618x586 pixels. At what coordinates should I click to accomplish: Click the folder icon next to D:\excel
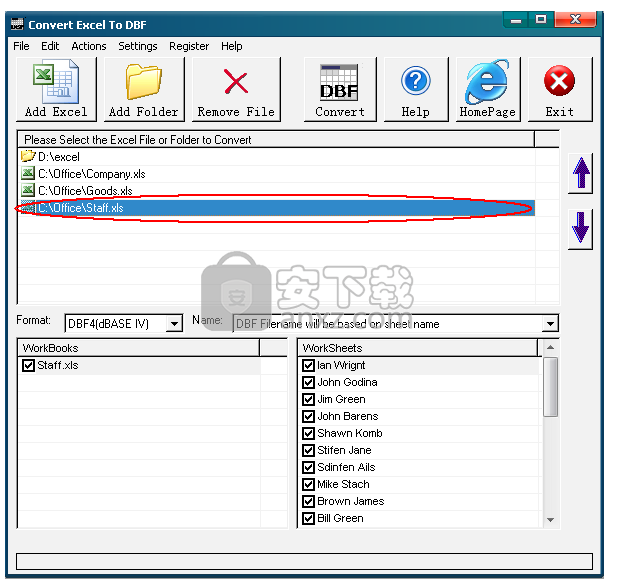(x=28, y=156)
